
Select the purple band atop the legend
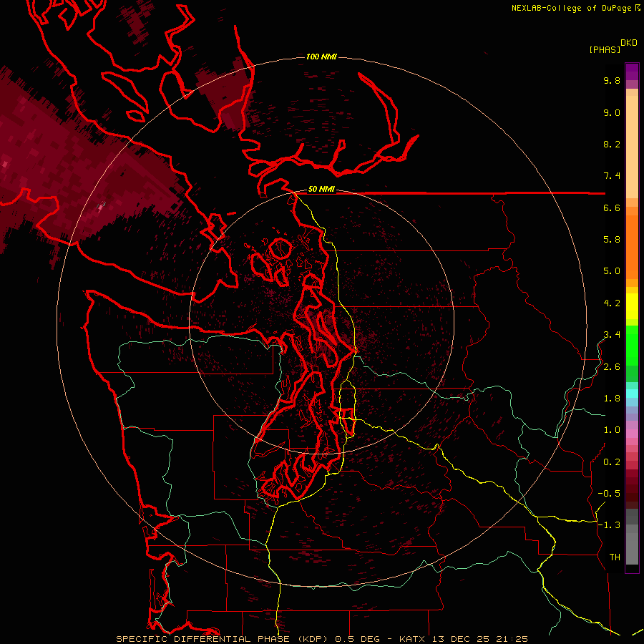coord(632,72)
